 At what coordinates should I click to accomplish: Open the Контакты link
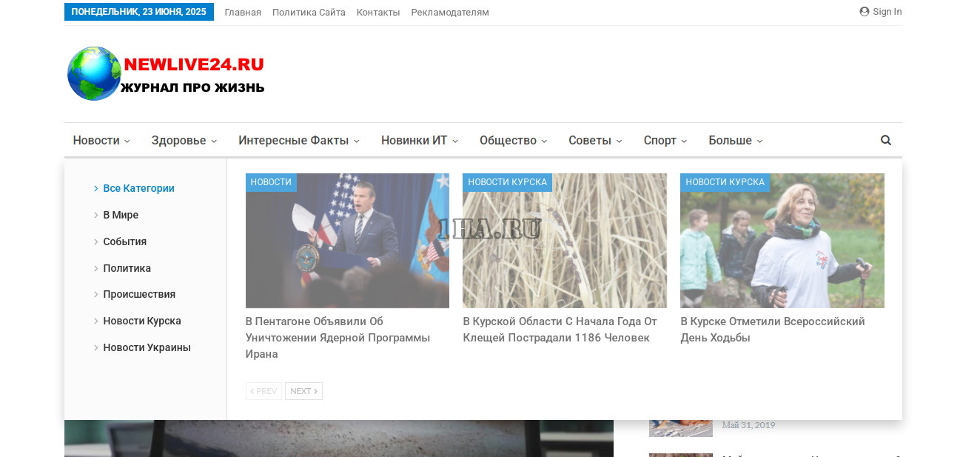pos(377,13)
